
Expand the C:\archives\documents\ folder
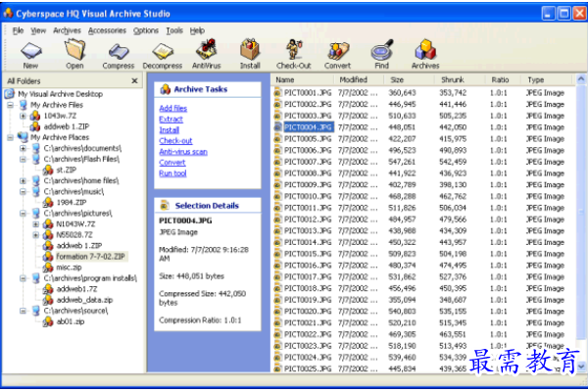[x=24, y=148]
